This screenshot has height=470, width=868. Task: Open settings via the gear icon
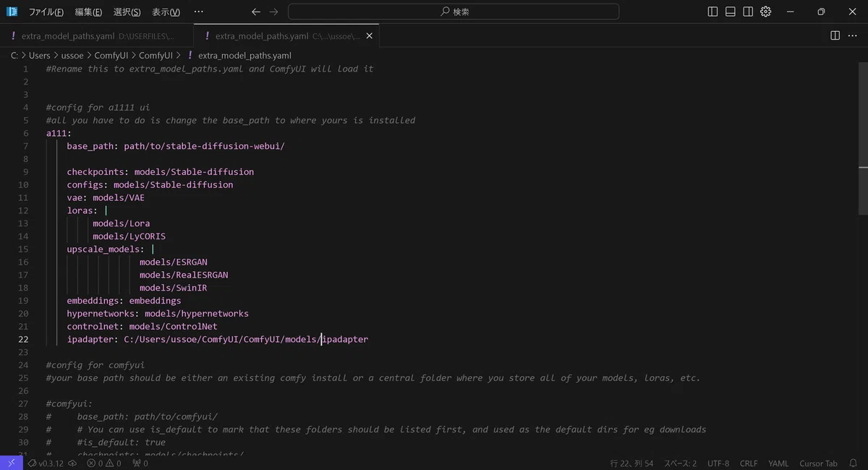766,12
